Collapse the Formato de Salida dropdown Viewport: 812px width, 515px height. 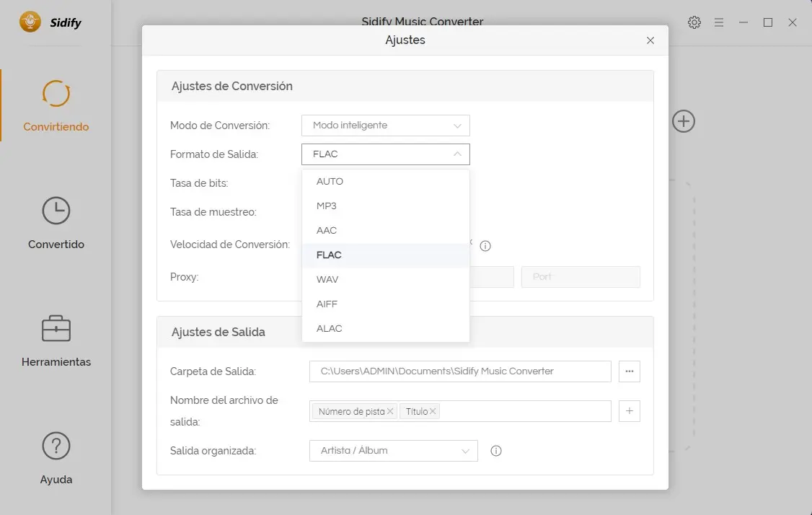pos(385,154)
